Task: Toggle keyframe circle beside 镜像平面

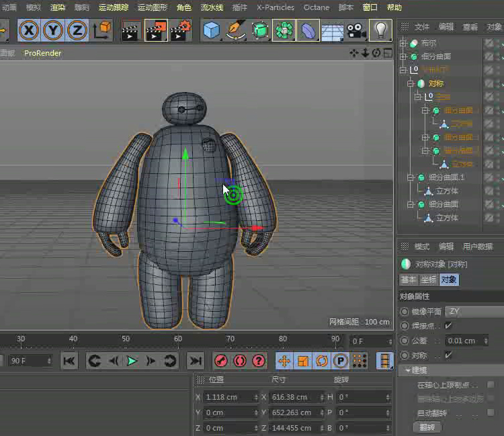Action: (x=405, y=311)
